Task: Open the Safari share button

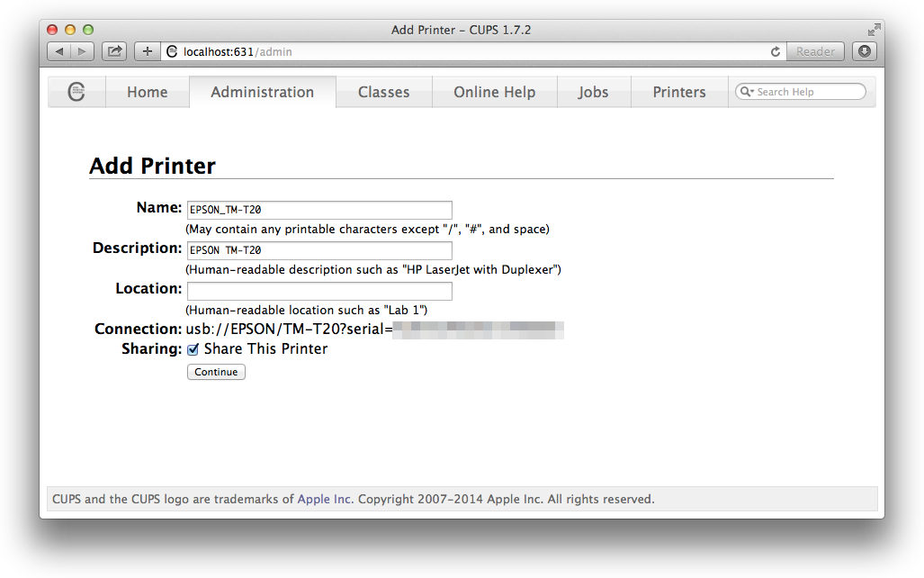Action: pyautogui.click(x=114, y=51)
